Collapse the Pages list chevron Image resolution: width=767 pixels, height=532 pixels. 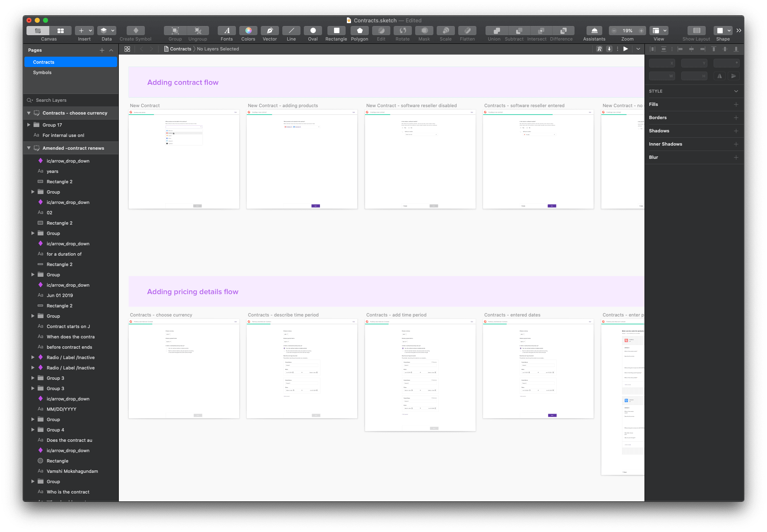coord(111,50)
